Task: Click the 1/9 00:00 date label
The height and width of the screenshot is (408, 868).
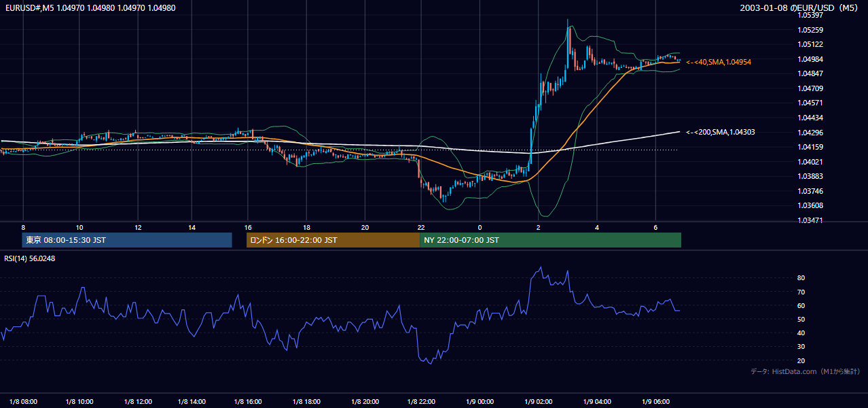Action: 480,401
